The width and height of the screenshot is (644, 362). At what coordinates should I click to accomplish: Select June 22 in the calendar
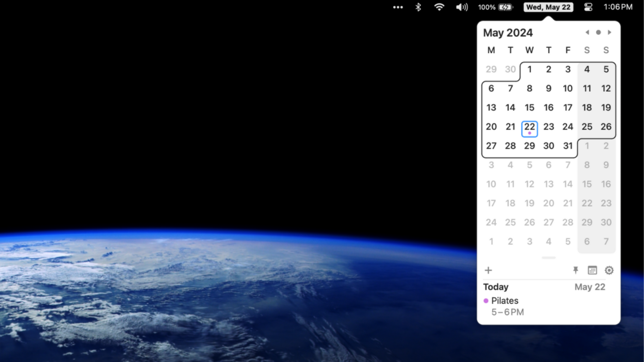tap(587, 203)
